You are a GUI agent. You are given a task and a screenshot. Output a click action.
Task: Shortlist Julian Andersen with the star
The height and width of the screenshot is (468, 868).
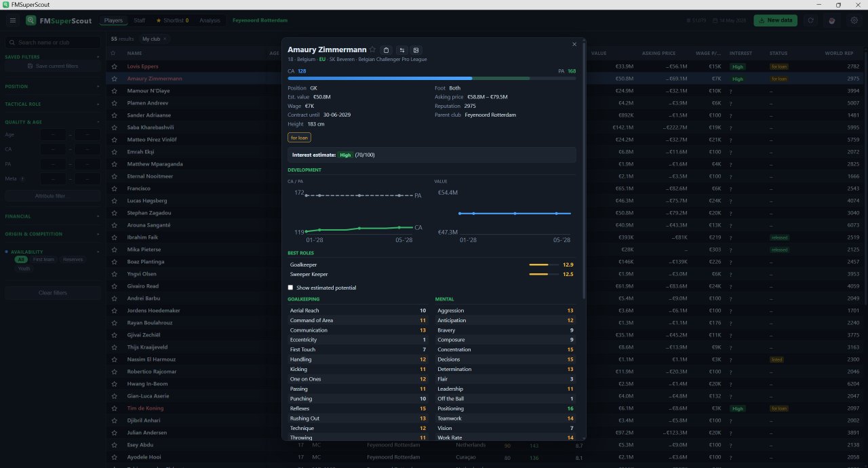pos(114,433)
